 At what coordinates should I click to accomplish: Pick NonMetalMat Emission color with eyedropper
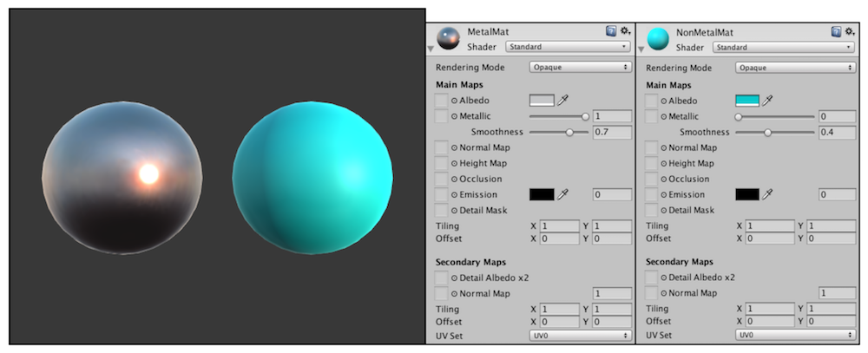[768, 195]
